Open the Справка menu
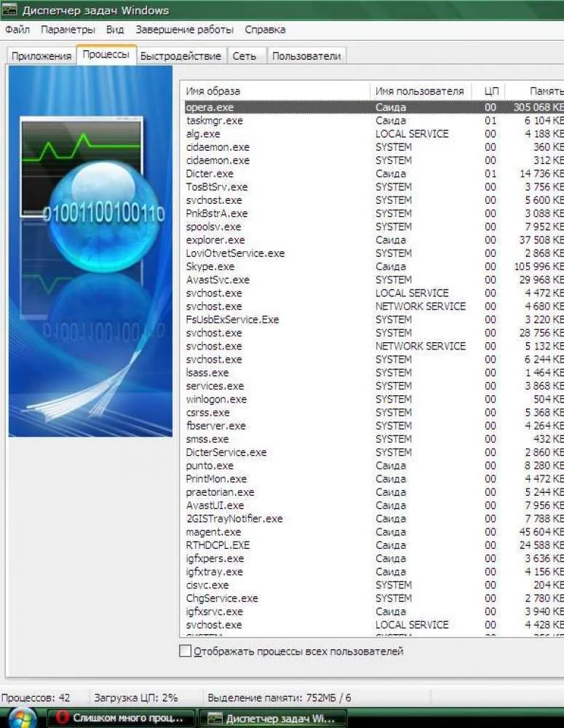Screen dimensions: 564x728 (x=265, y=30)
